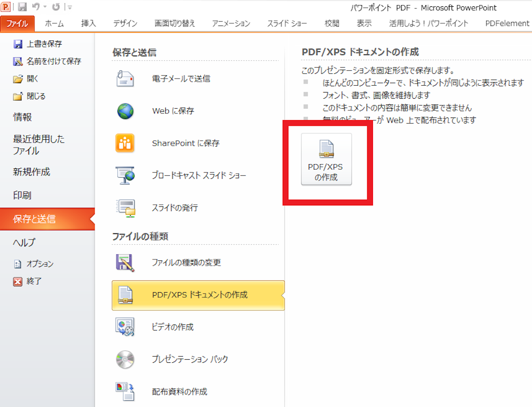Viewport: 532px width, 407px height.
Task: Open the 活用しよう！パワーポイント tab
Action: coord(429,23)
